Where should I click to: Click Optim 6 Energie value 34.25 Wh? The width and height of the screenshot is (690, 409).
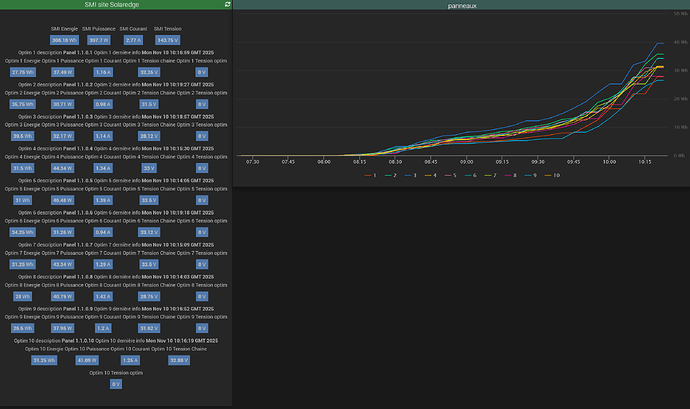tap(21, 232)
